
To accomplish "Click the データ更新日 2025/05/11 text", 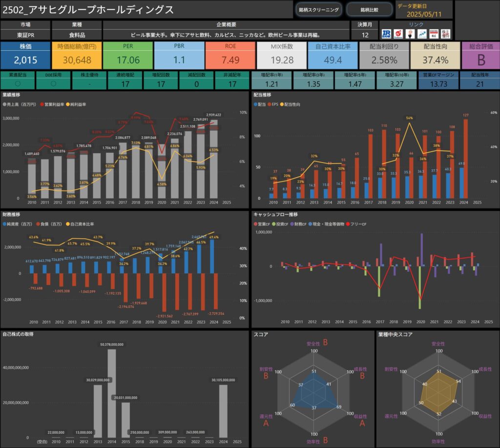I will 424,14.
